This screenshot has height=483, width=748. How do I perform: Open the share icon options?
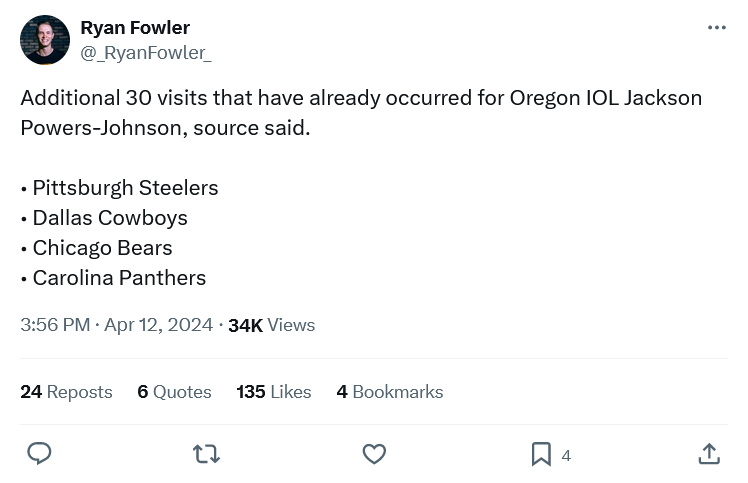[709, 454]
